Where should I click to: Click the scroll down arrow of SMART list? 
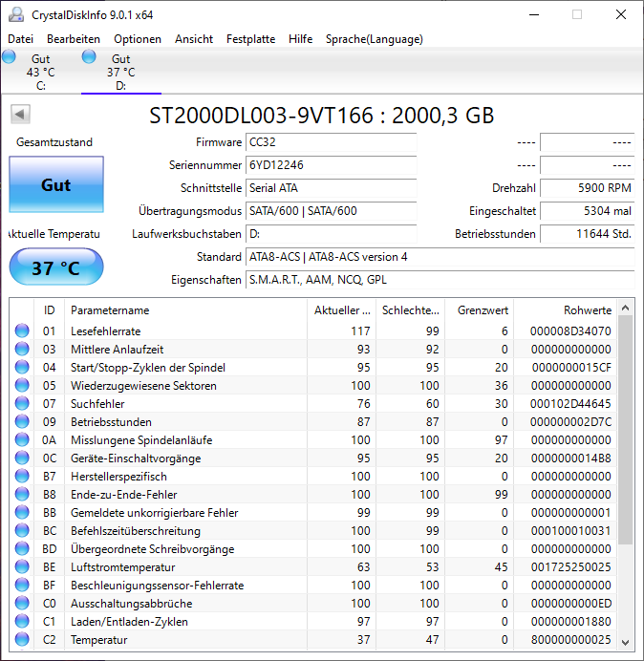626,643
